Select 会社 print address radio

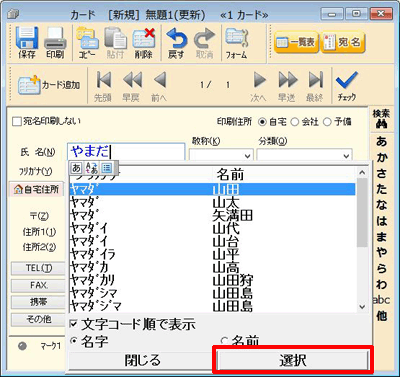pyautogui.click(x=295, y=122)
